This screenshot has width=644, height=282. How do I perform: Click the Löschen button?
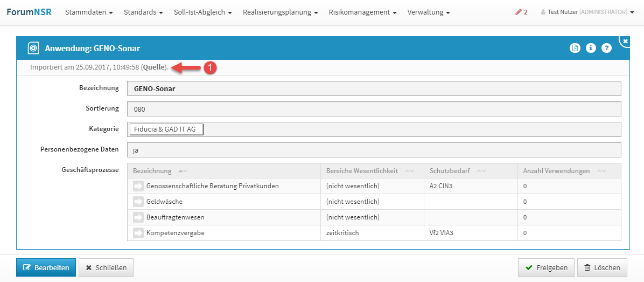602,267
